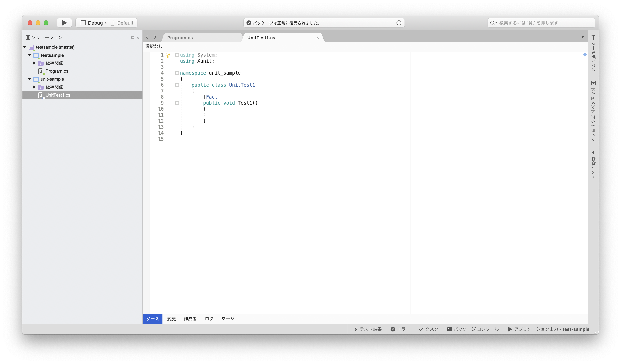Switch to the Changes view tab
Screen dimensions: 621x364
tap(171, 319)
